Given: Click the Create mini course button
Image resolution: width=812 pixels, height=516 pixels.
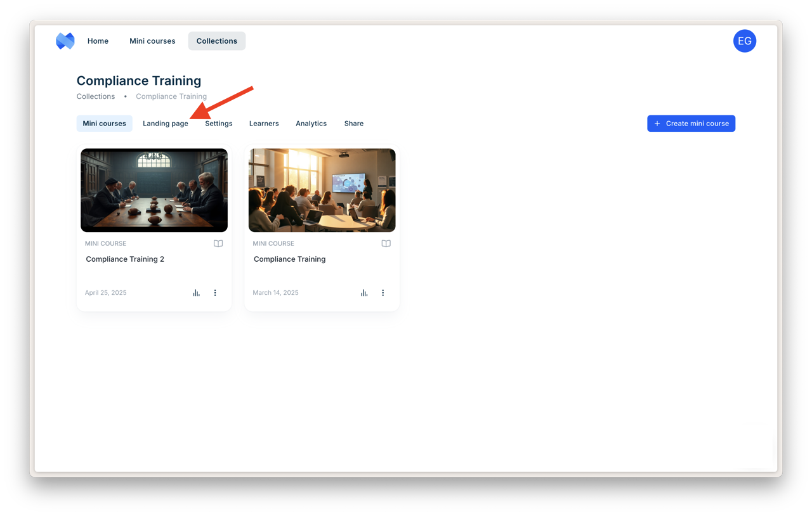Looking at the screenshot, I should [691, 124].
